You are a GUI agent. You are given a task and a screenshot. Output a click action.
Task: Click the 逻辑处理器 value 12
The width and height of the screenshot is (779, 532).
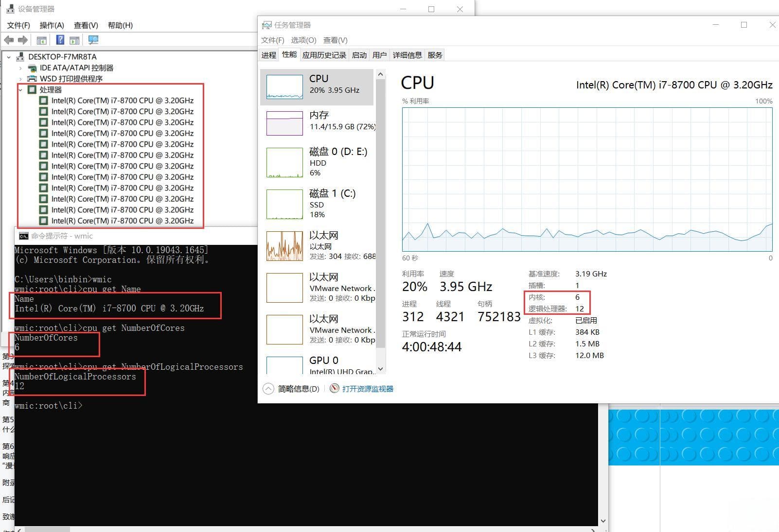coord(580,309)
